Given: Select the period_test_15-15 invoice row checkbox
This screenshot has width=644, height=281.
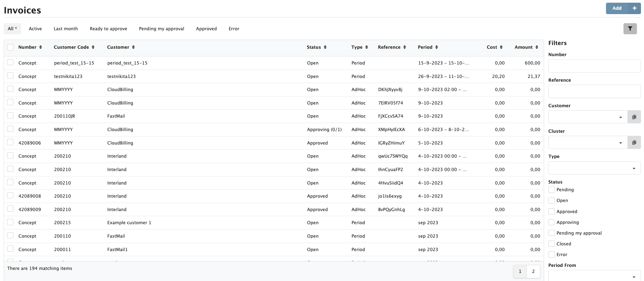Looking at the screenshot, I should click(x=10, y=62).
